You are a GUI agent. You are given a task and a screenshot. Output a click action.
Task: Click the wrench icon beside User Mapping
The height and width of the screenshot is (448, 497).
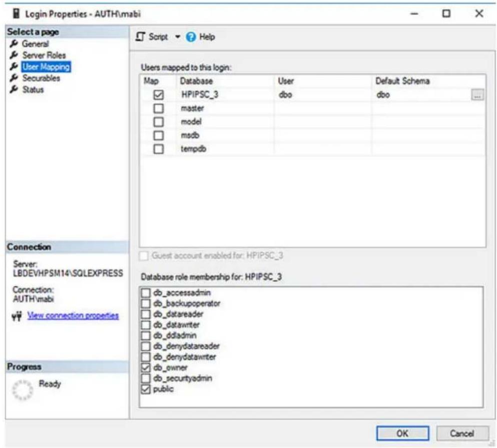14,67
